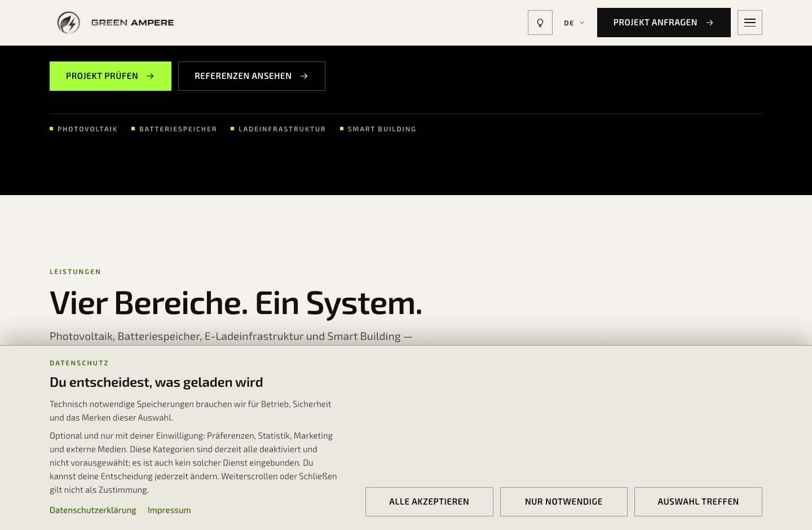Click the Projekt Anfragen button

click(664, 23)
